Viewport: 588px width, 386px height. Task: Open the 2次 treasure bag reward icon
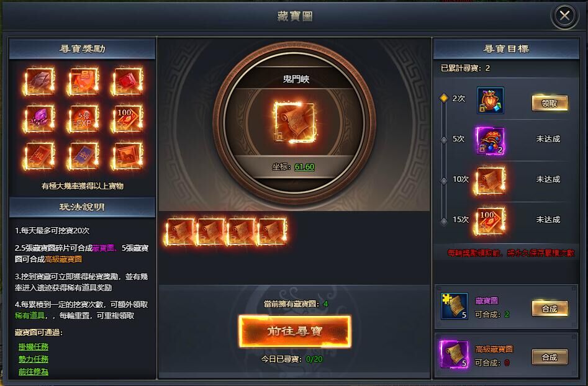(x=491, y=101)
